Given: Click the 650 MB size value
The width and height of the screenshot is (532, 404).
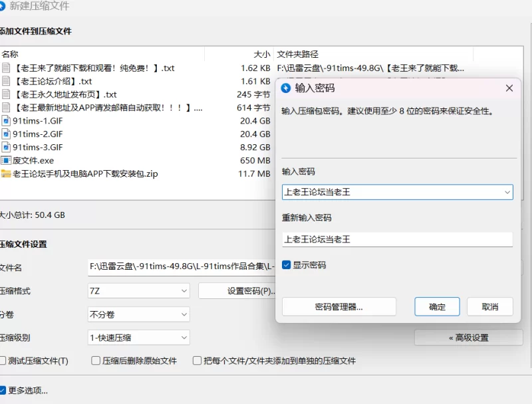Looking at the screenshot, I should (x=255, y=160).
